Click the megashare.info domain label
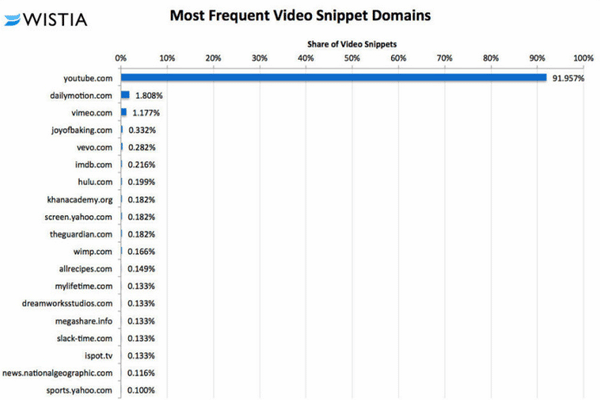Viewport: 600px width, 400px height. (84, 321)
